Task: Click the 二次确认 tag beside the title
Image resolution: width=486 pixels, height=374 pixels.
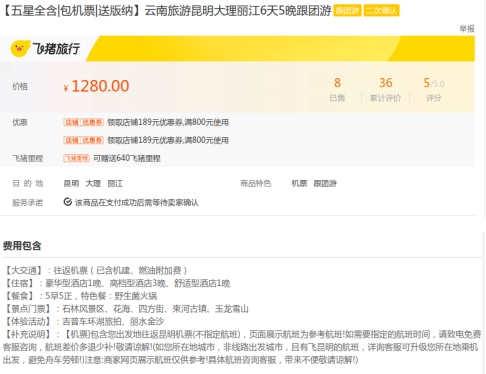Action: (381, 11)
